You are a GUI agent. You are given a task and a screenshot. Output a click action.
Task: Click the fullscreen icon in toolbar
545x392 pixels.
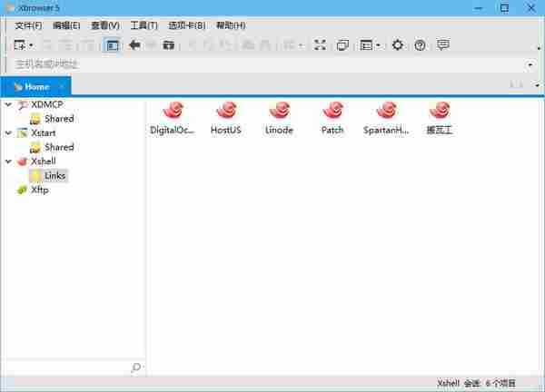[x=320, y=44]
